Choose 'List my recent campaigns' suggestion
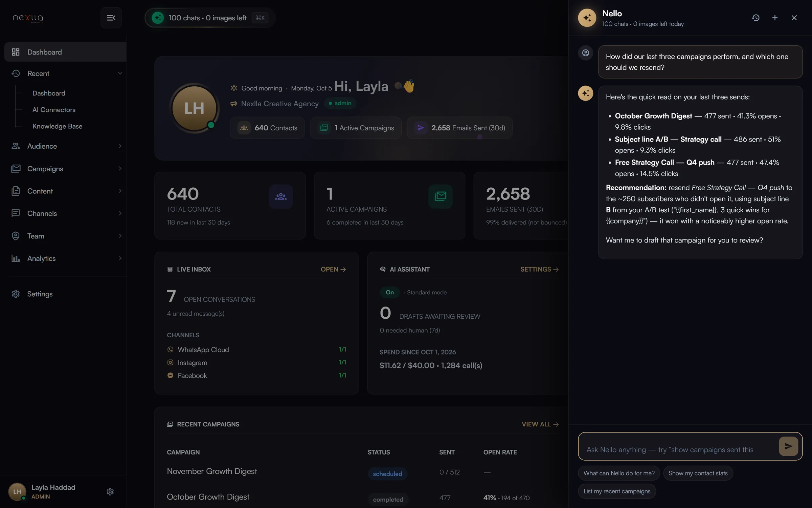This screenshot has height=508, width=812. [x=617, y=491]
